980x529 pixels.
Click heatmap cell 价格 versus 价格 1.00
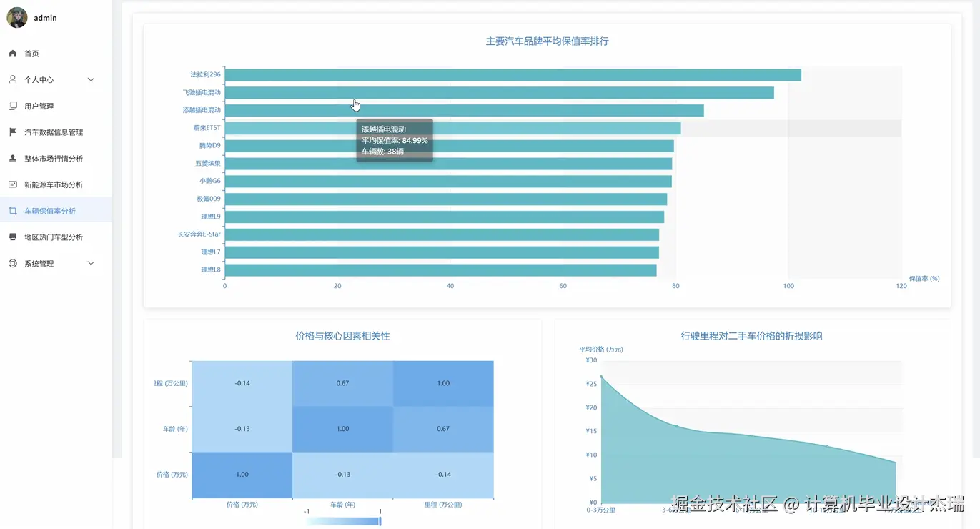tap(242, 475)
